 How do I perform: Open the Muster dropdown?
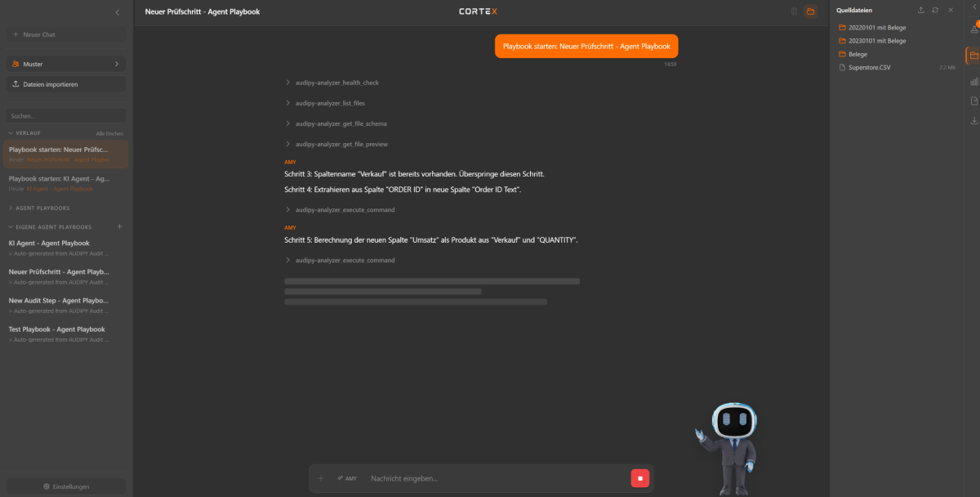pyautogui.click(x=66, y=64)
